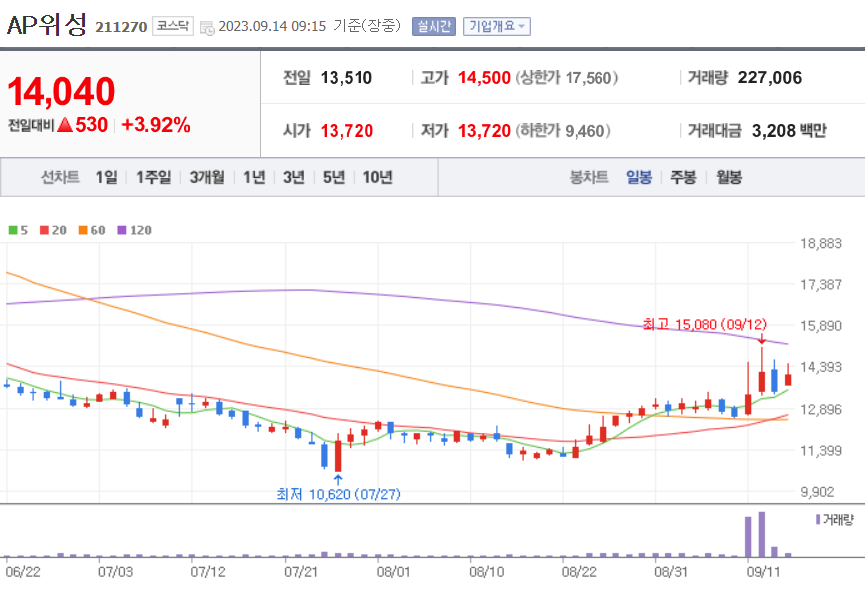Switch to 월봉 monthly candle chart

coord(729,177)
